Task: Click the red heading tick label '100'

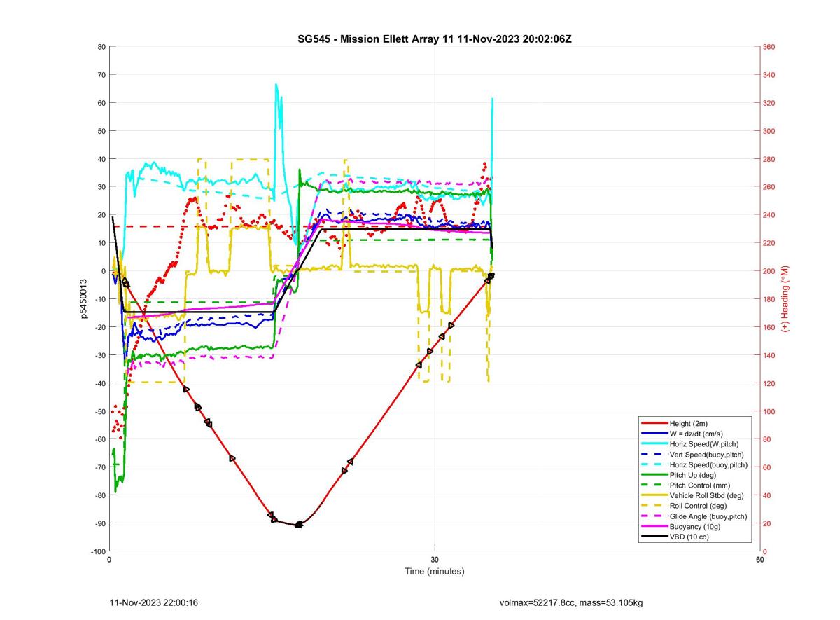Action: pos(769,411)
